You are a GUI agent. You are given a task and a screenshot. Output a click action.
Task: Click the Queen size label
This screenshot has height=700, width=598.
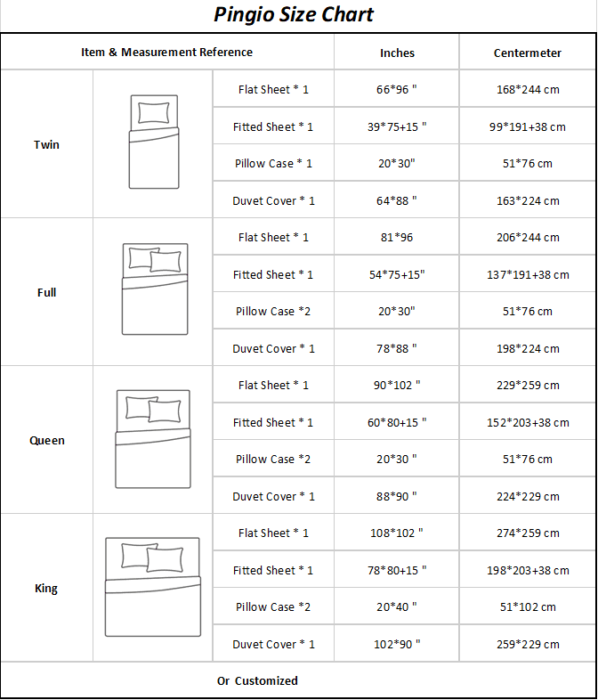47,441
